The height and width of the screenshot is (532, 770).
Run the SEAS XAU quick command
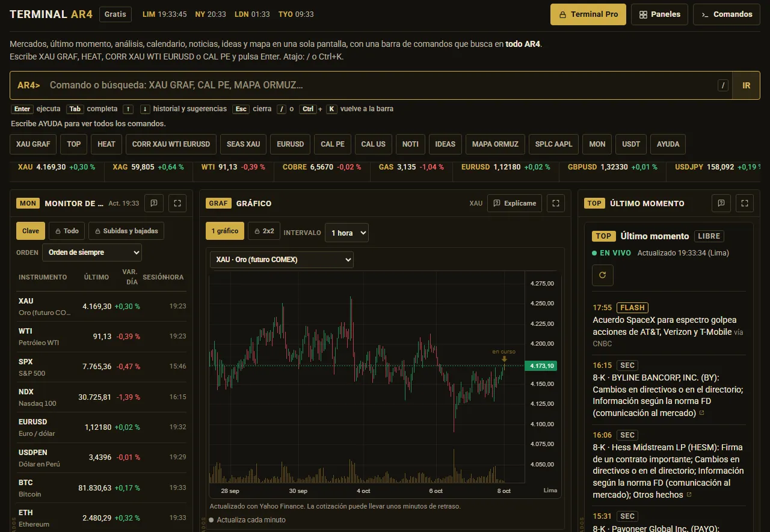(x=244, y=144)
